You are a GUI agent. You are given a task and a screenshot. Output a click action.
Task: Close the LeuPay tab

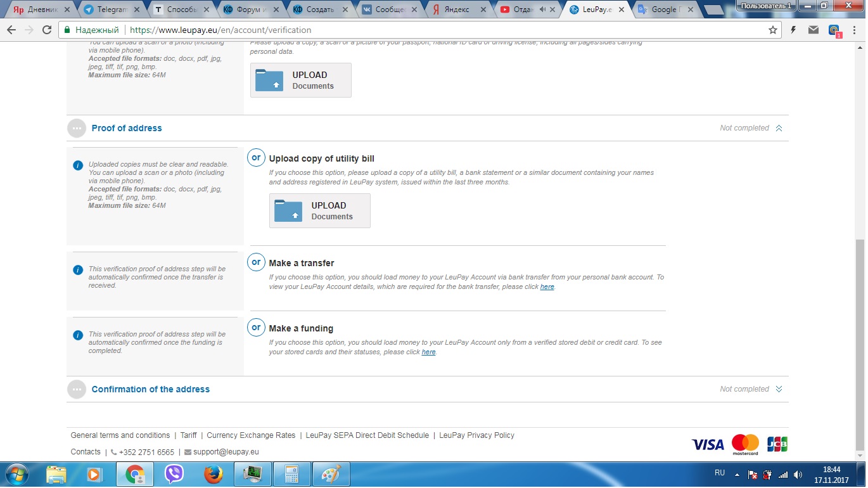pos(621,10)
